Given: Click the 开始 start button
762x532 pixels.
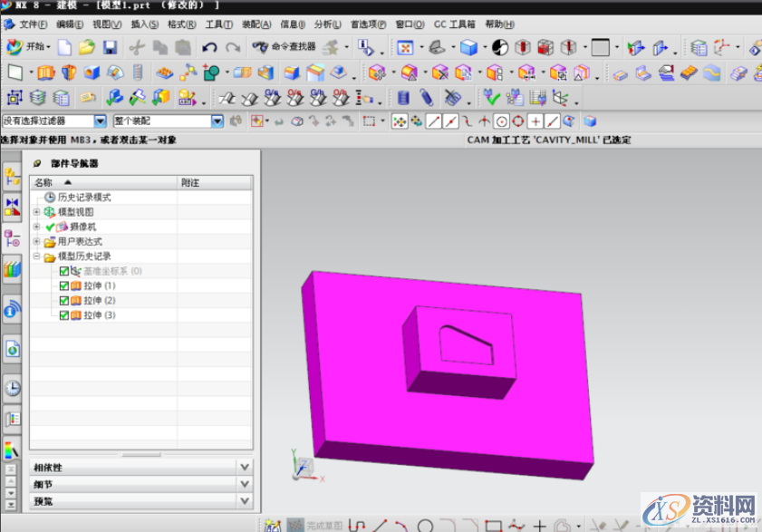Looking at the screenshot, I should (x=27, y=47).
